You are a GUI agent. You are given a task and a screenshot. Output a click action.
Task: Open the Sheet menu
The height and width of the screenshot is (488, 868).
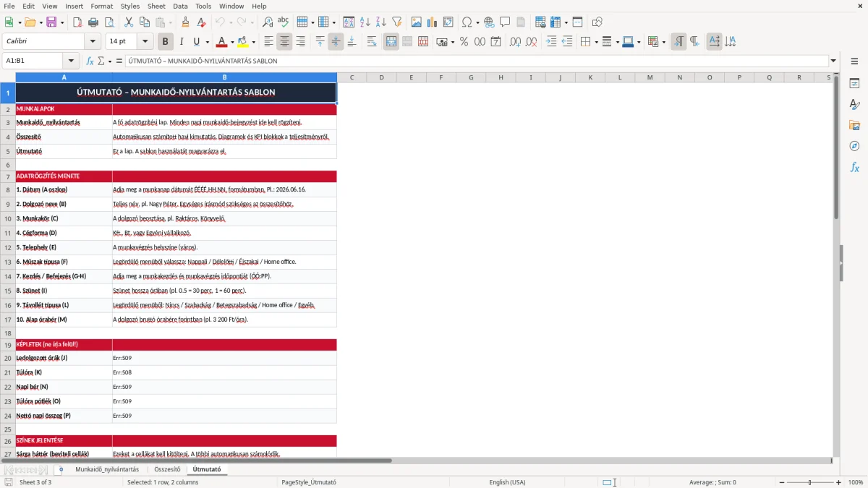click(x=156, y=6)
